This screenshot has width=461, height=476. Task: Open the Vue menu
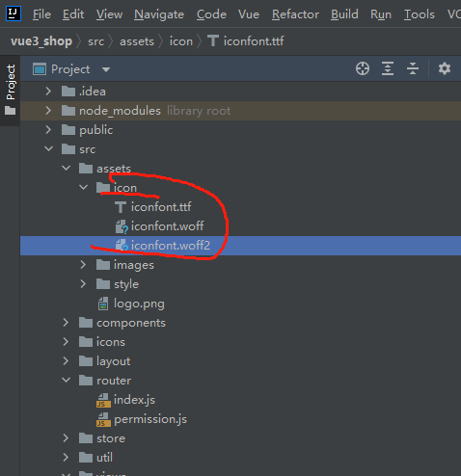pyautogui.click(x=249, y=14)
